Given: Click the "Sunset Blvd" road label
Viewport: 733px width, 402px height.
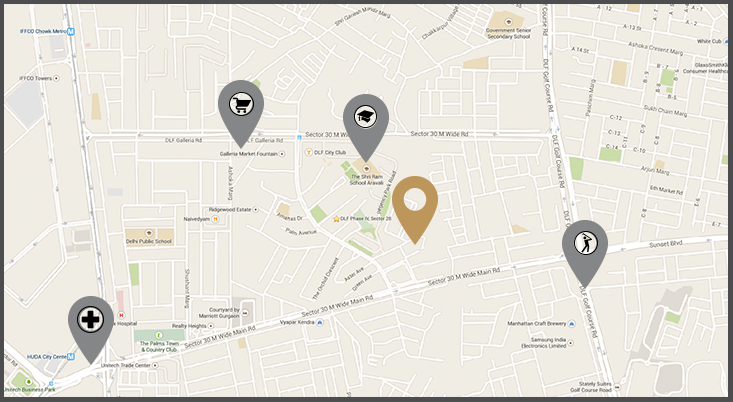Looking at the screenshot, I should (x=666, y=244).
